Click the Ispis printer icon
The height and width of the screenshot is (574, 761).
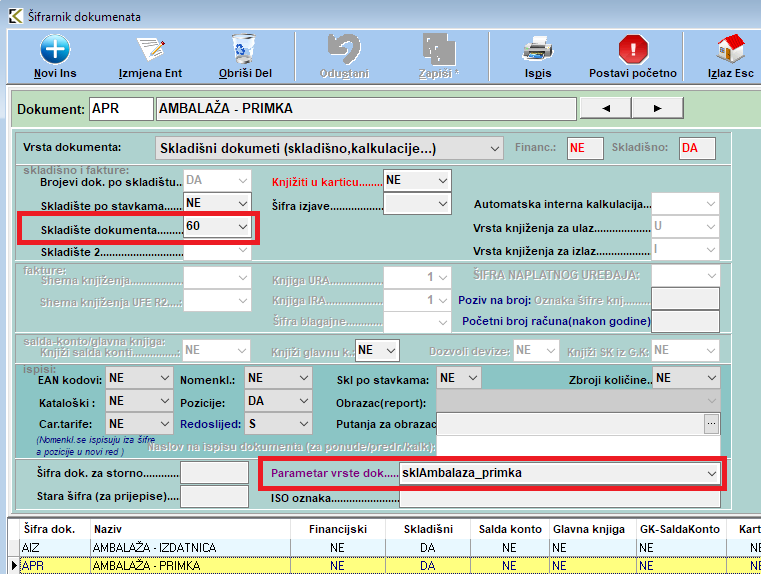tap(538, 49)
